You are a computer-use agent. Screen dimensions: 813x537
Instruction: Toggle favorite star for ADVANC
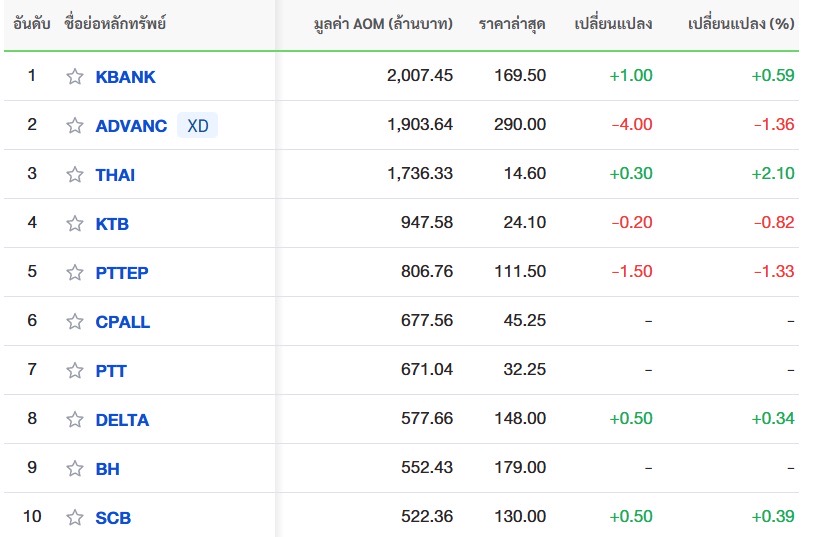tap(75, 126)
